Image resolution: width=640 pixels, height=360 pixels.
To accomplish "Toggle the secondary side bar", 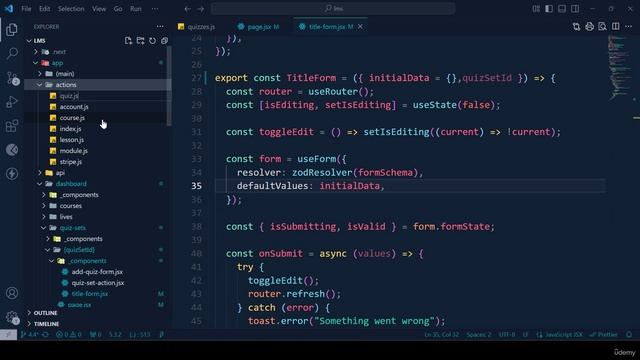I will pyautogui.click(x=575, y=9).
